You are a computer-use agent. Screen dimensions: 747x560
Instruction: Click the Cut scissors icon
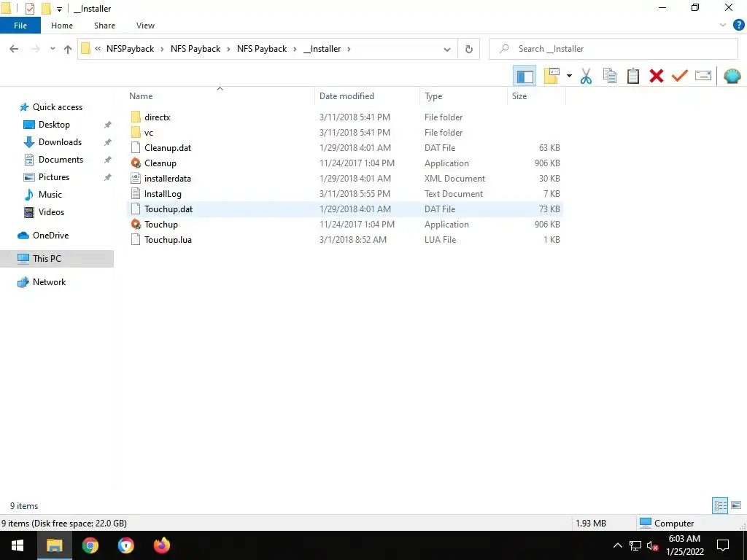point(586,76)
